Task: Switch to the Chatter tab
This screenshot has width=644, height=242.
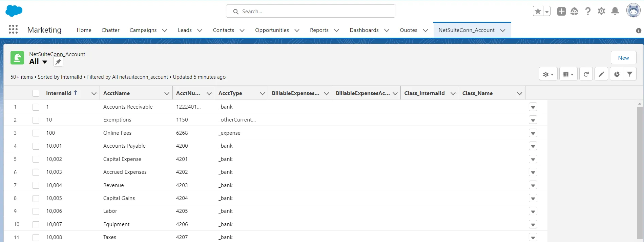Action: tap(110, 30)
